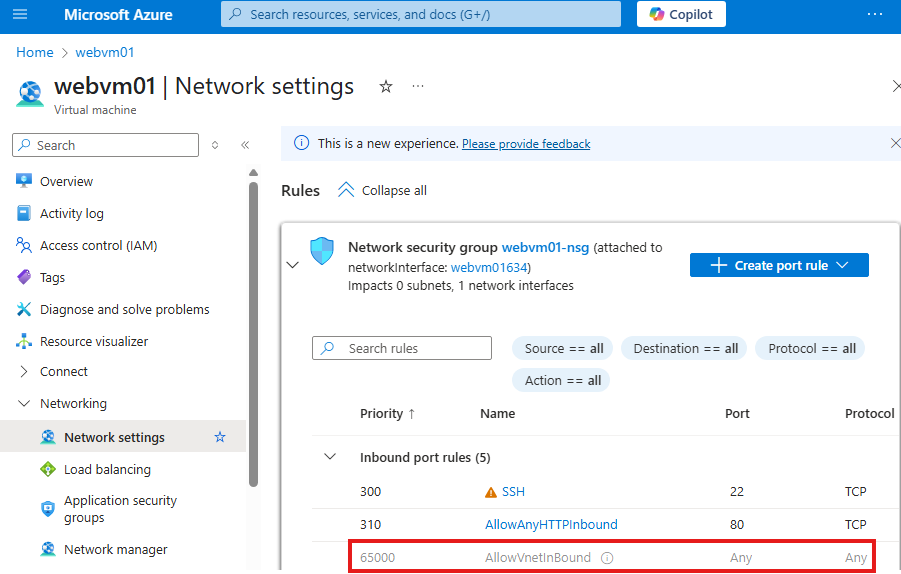Collapse the Networking section
901x574 pixels.
click(x=73, y=403)
